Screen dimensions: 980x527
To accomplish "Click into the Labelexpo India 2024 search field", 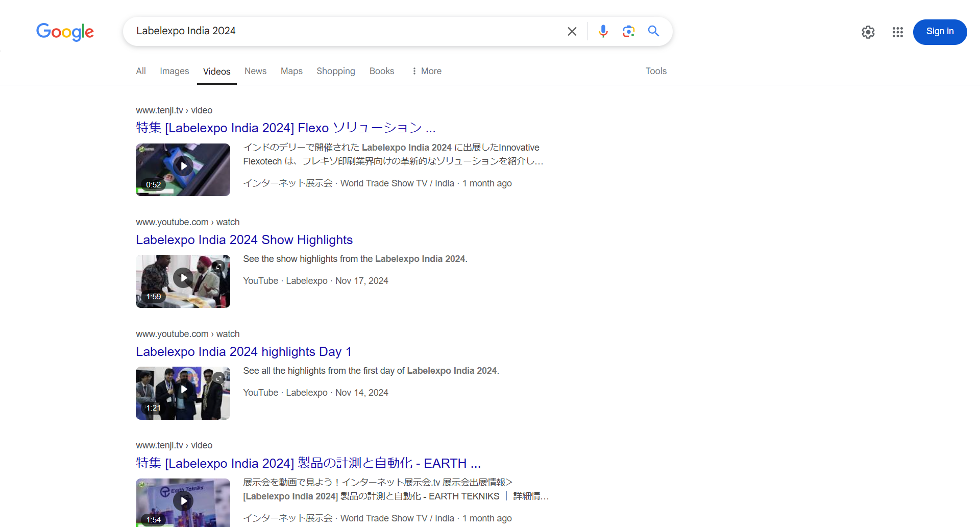I will coord(347,31).
